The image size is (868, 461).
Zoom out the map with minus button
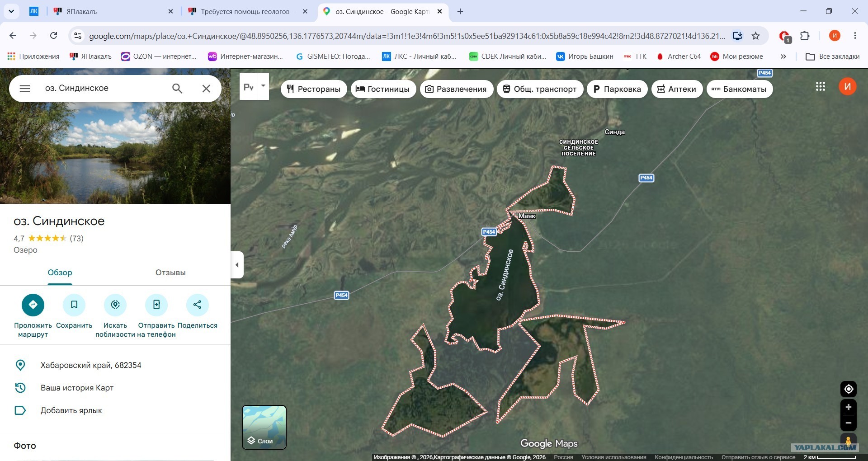(849, 423)
